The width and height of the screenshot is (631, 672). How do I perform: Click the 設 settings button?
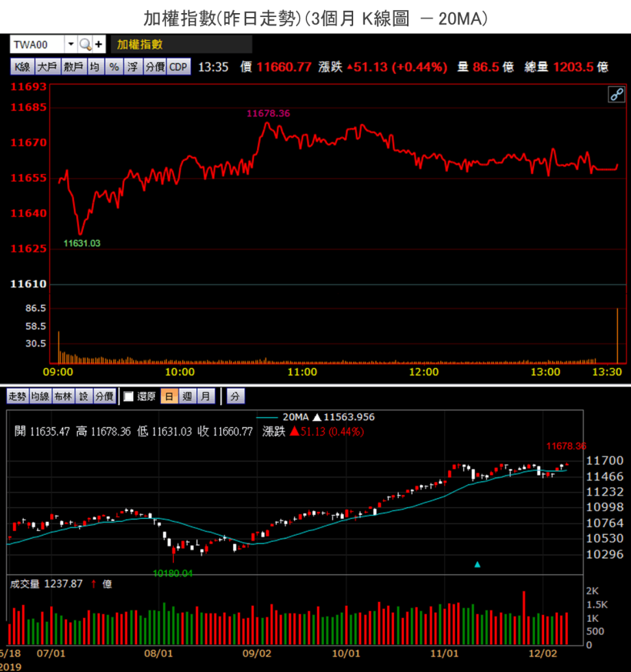click(84, 396)
